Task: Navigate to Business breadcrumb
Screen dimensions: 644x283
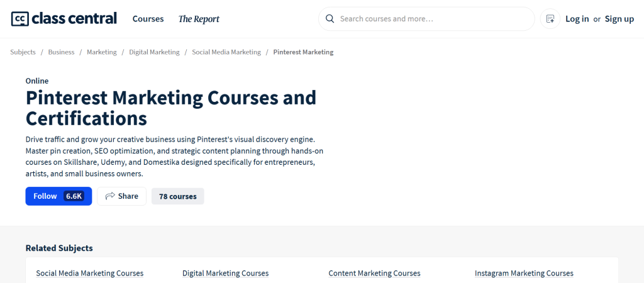Action: coord(61,52)
